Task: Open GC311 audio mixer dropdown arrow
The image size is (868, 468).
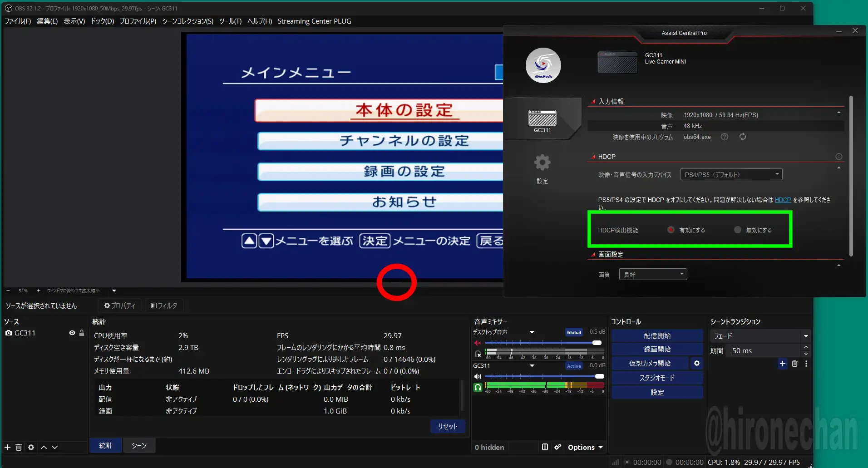Action: [532, 365]
